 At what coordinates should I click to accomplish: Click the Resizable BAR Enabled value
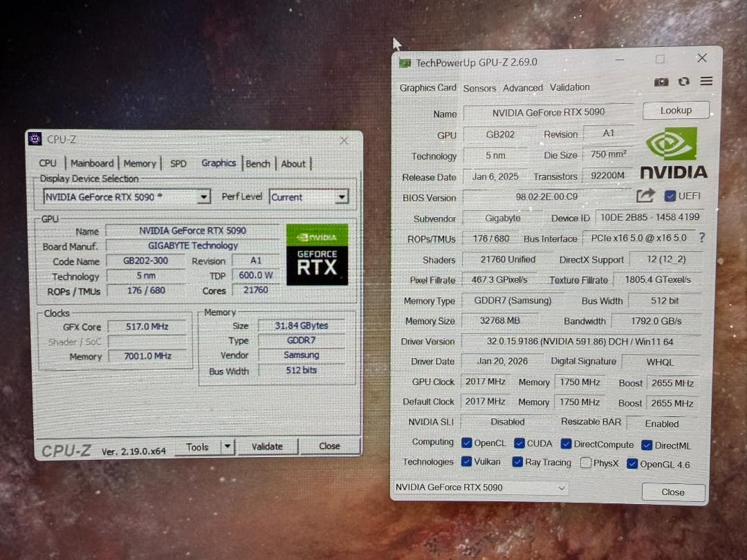662,424
